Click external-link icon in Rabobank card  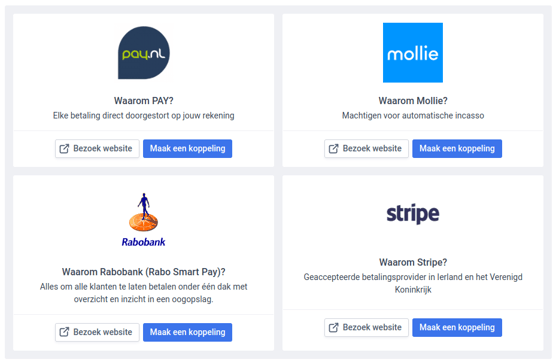coord(64,332)
